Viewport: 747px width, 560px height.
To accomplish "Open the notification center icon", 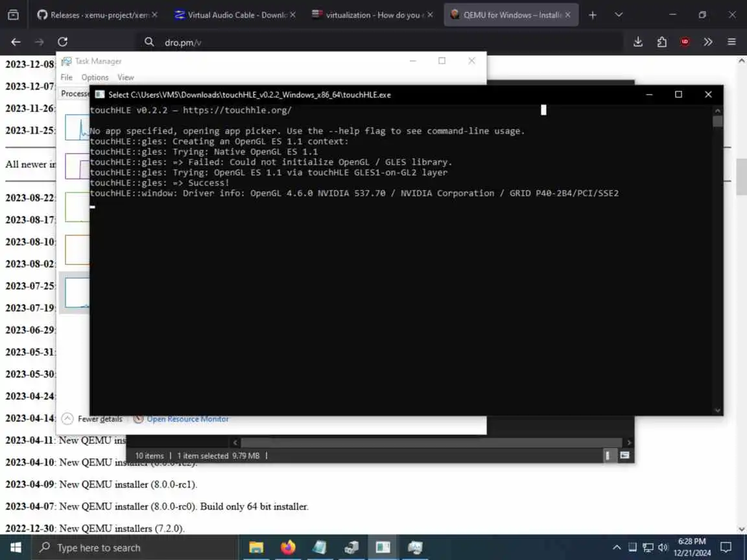I will [726, 548].
